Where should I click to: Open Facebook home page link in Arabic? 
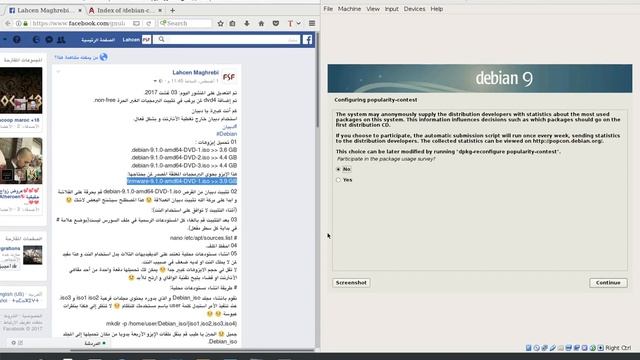(98, 40)
